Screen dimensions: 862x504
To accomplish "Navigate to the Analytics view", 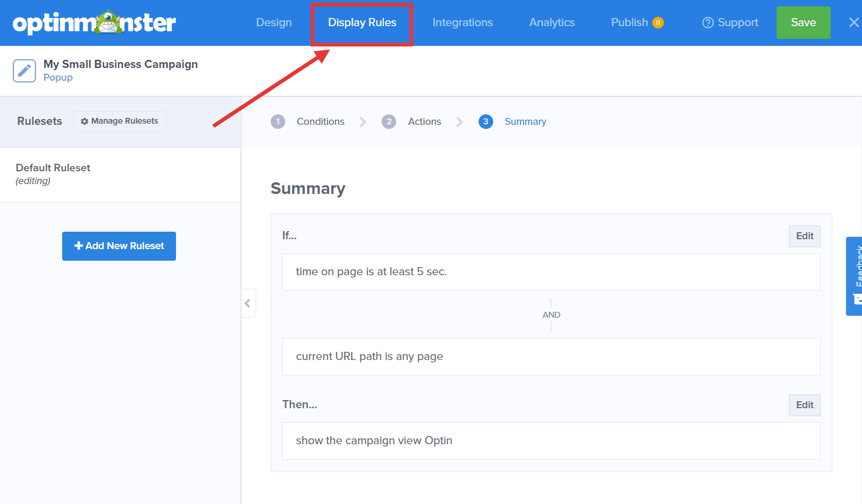I will pos(551,23).
